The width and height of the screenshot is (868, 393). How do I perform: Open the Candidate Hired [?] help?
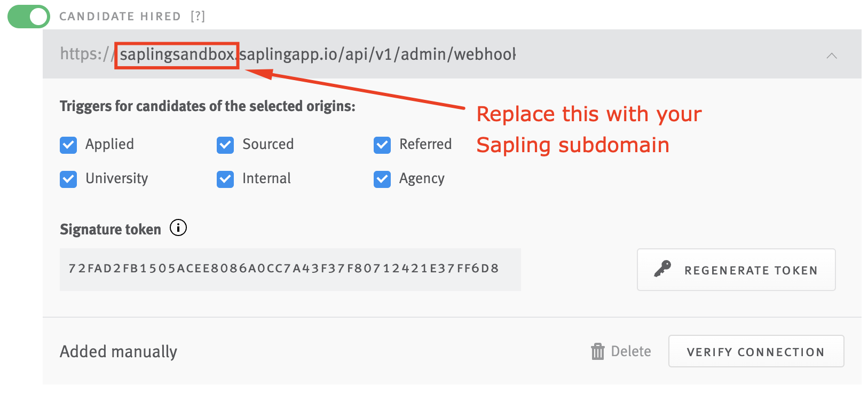point(198,16)
